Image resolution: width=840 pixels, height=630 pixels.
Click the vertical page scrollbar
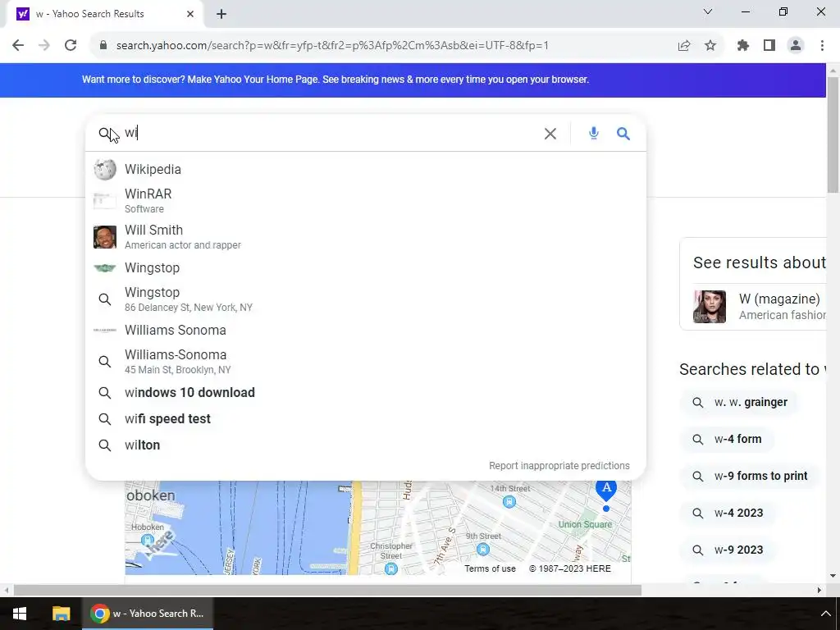pos(833,135)
